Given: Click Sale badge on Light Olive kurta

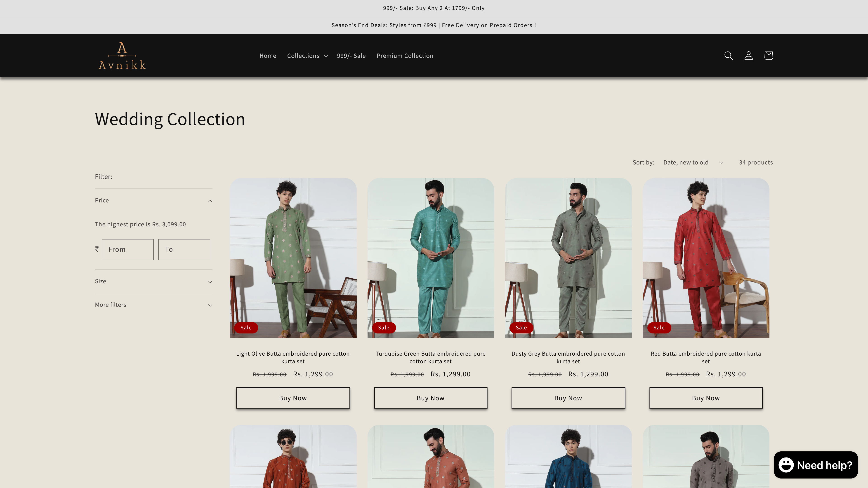Looking at the screenshot, I should (246, 327).
